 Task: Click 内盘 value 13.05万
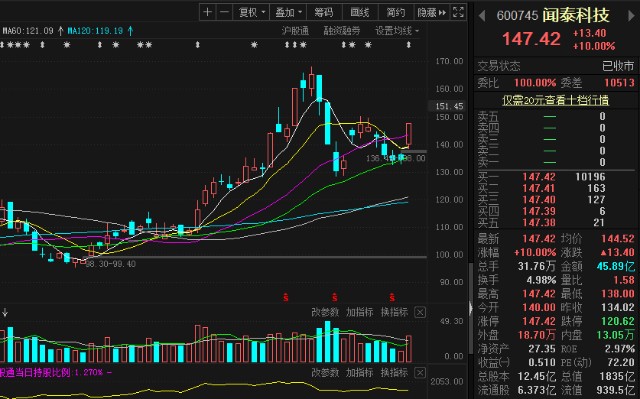point(616,335)
